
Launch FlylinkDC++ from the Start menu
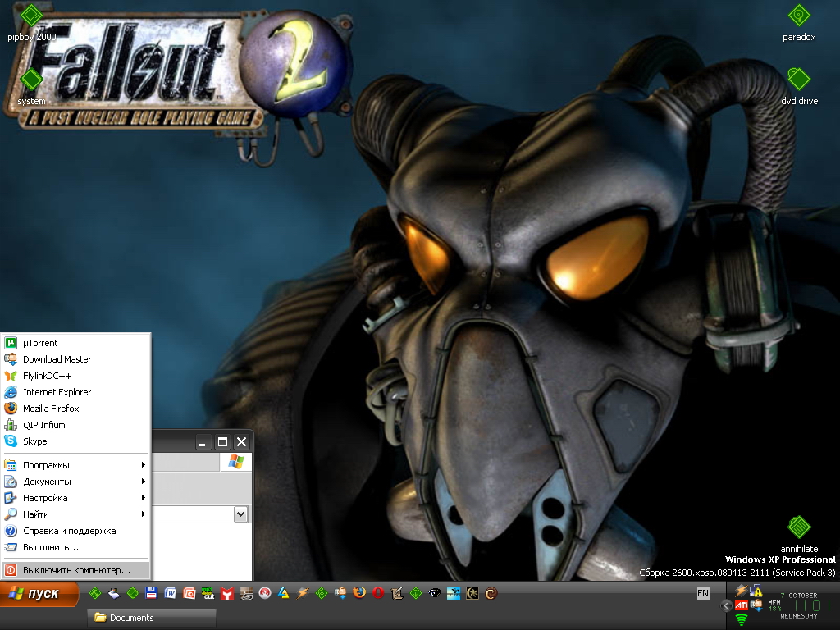75,376
